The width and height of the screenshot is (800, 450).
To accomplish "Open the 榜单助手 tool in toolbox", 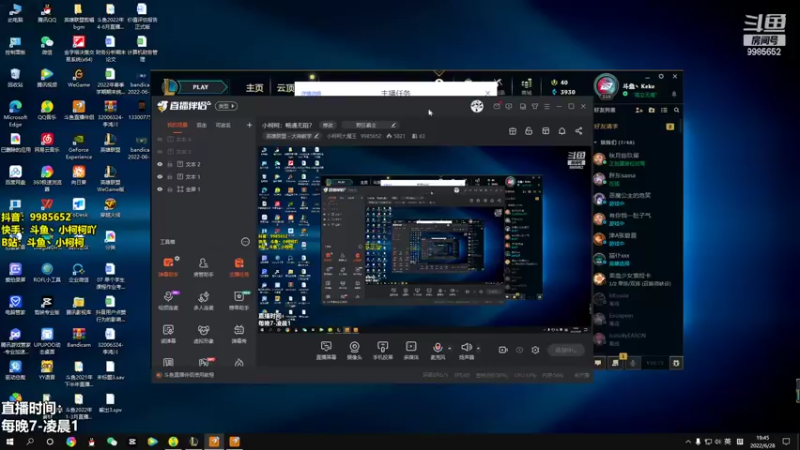I will (x=239, y=300).
